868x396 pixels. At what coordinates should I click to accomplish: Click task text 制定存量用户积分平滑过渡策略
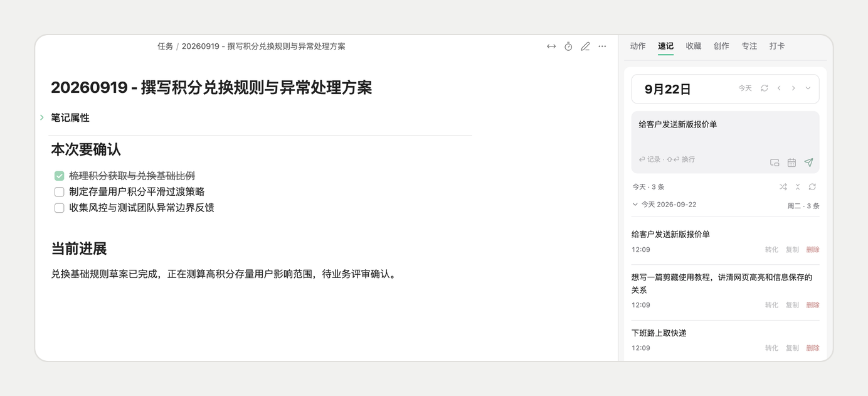[137, 192]
